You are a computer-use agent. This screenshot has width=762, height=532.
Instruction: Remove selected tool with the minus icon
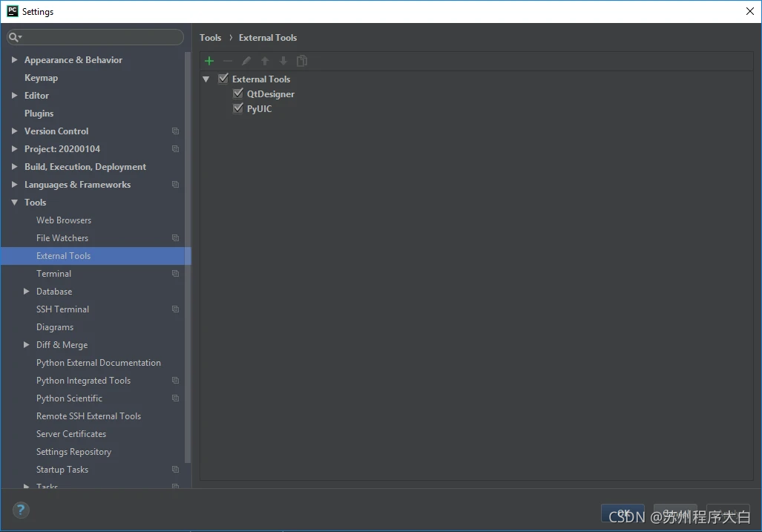228,61
